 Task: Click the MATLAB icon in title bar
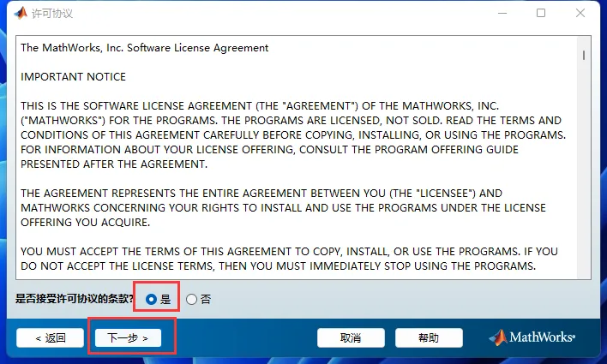point(21,13)
